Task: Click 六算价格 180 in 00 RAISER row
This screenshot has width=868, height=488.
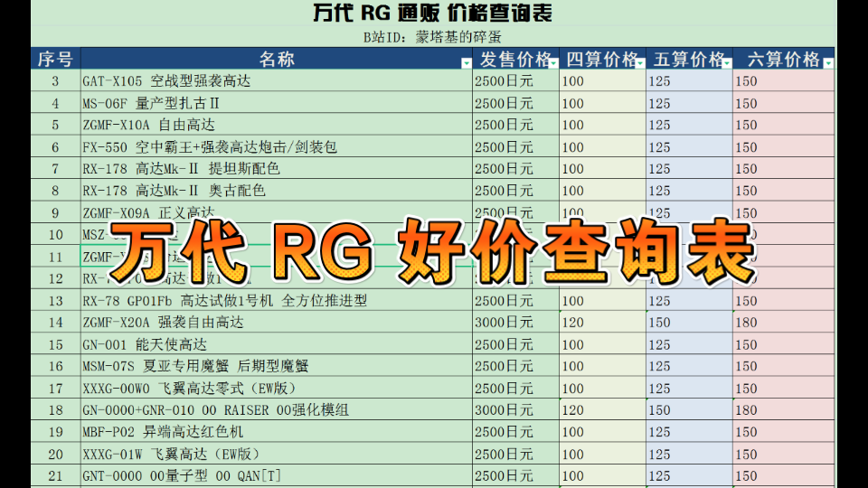Action: point(783,410)
